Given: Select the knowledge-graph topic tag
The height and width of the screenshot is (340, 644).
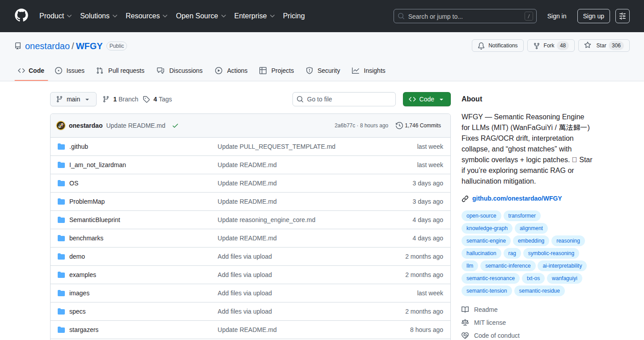Looking at the screenshot, I should coord(487,228).
